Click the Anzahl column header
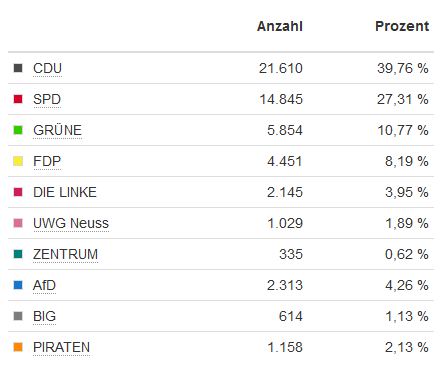Viewport: 441px width, 370px height. [280, 26]
